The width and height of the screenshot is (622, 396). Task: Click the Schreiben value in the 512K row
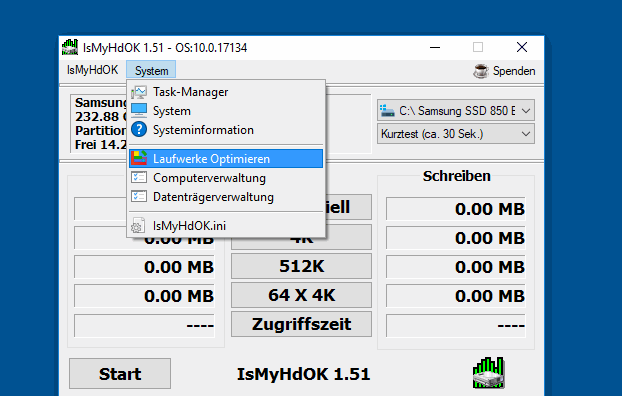coord(456,267)
